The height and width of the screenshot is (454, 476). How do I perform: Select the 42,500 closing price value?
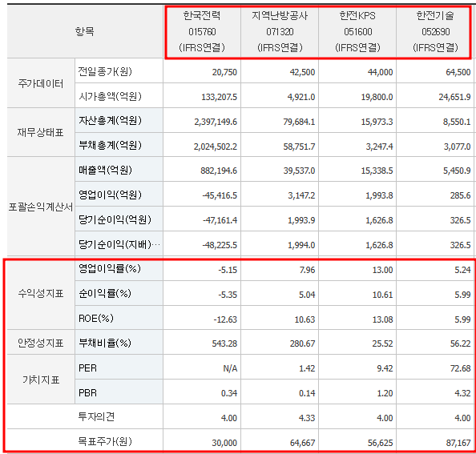[302, 72]
